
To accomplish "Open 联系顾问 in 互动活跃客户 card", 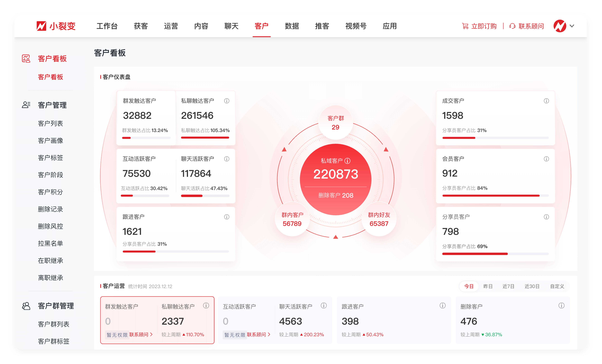I will (x=258, y=335).
